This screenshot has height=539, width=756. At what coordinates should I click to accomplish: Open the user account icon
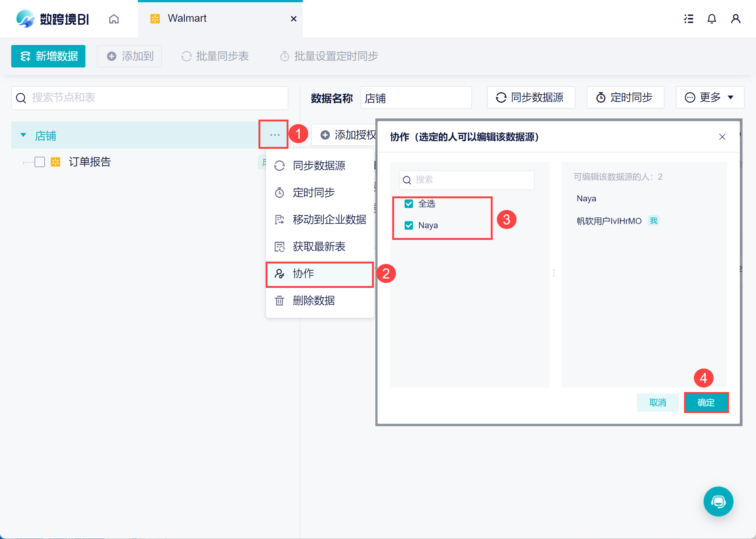pyautogui.click(x=735, y=19)
